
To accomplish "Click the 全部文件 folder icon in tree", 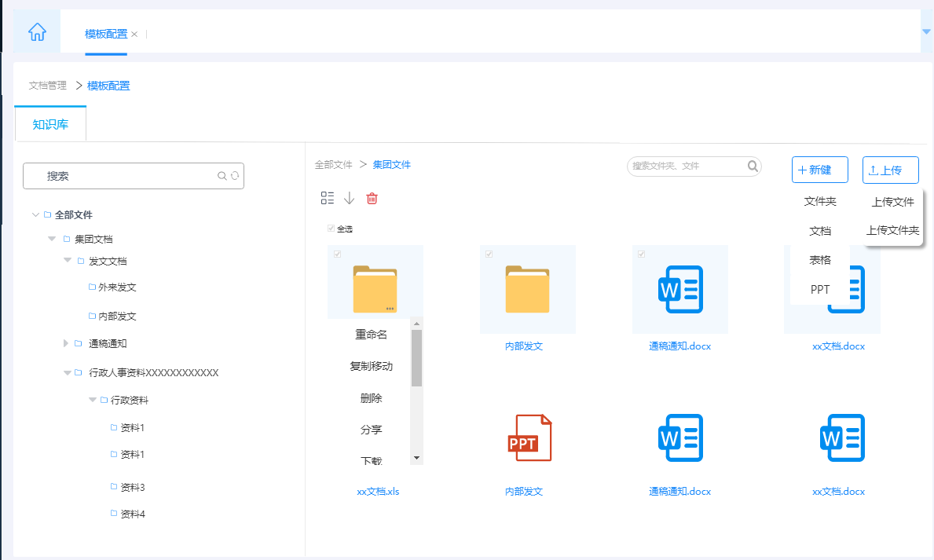I will [48, 214].
